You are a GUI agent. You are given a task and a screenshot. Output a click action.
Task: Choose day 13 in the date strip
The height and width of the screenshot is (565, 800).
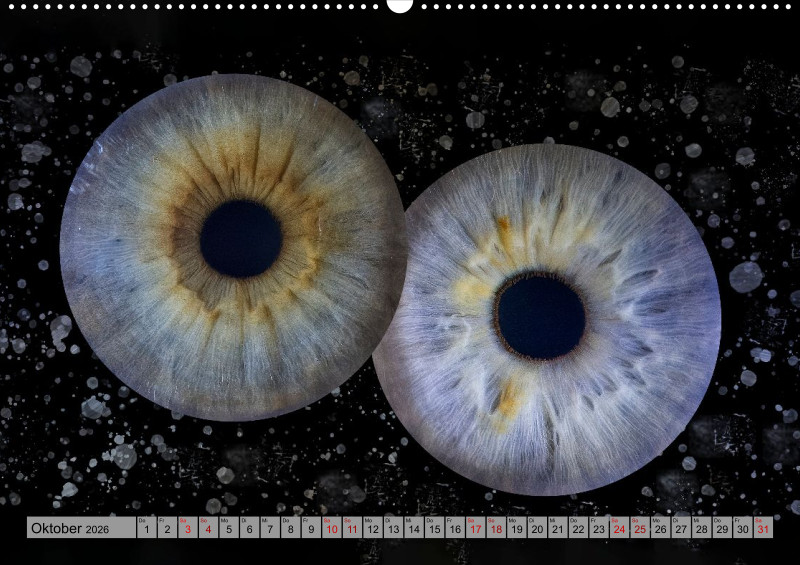(x=393, y=528)
